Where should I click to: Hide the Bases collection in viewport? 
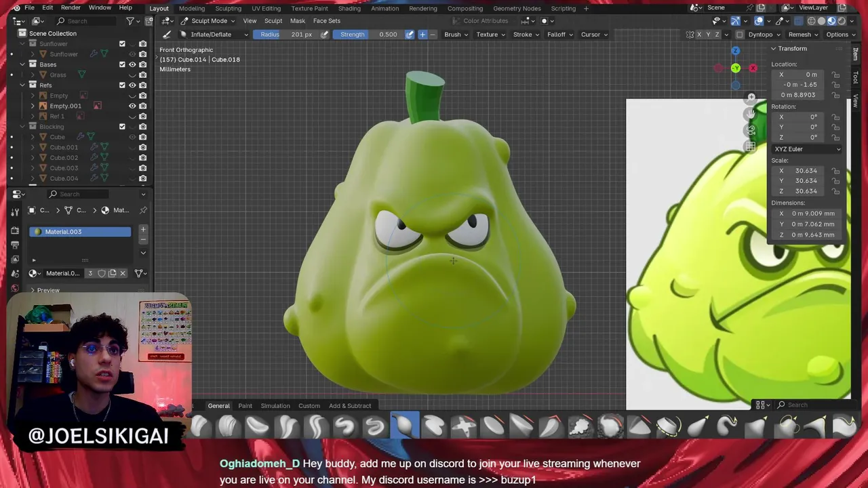(132, 64)
